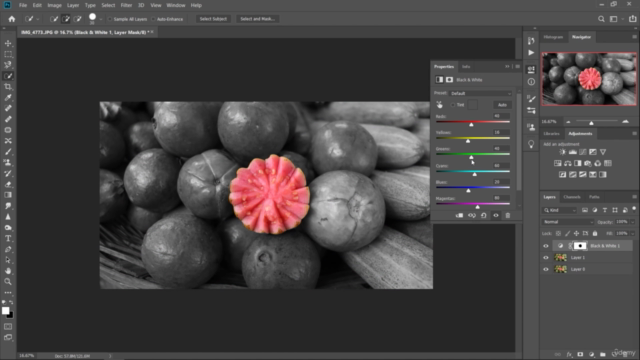The height and width of the screenshot is (360, 640).
Task: Clip adjustment to layer below in Properties
Action: 459,216
